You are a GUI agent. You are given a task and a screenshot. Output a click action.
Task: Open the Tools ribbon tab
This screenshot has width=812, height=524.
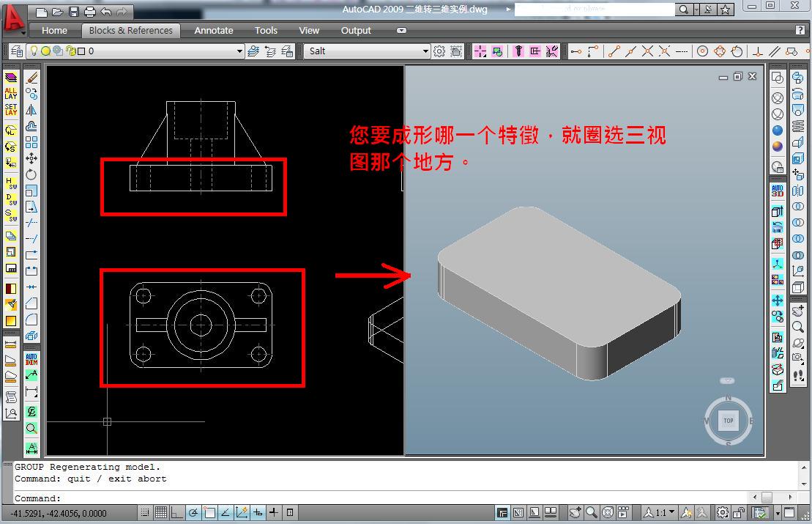coord(266,31)
